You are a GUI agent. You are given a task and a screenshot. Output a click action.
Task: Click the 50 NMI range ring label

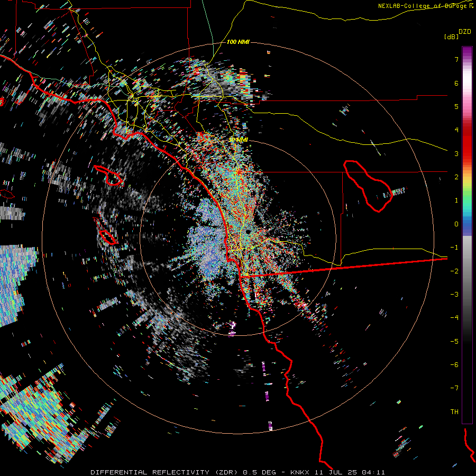[x=239, y=140]
